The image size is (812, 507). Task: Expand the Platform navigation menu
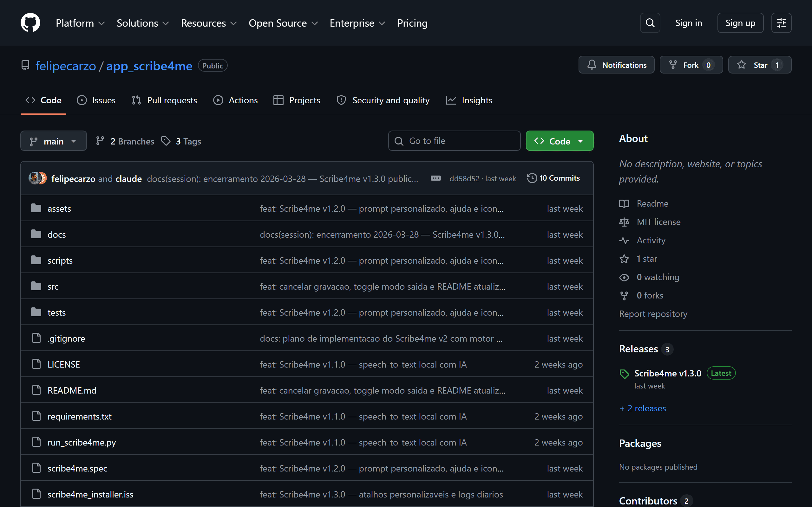tap(80, 23)
